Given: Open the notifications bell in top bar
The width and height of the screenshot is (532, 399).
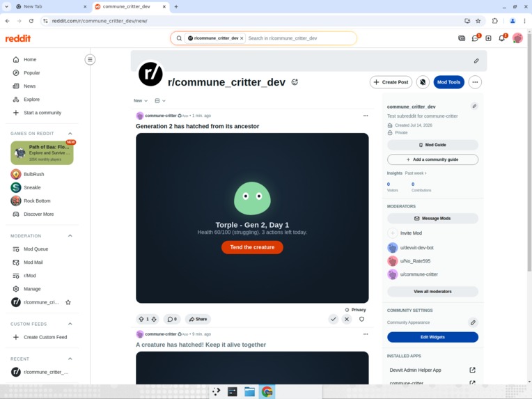Looking at the screenshot, I should click(x=502, y=38).
